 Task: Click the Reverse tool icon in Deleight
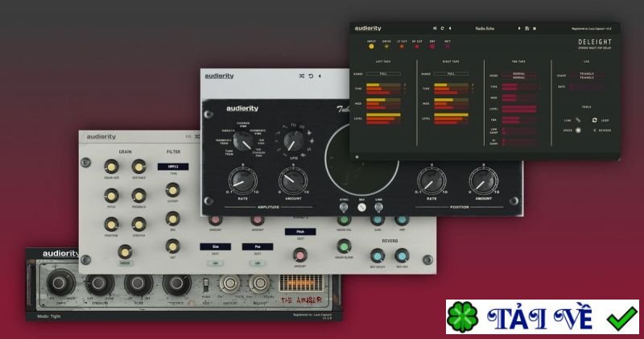[594, 130]
